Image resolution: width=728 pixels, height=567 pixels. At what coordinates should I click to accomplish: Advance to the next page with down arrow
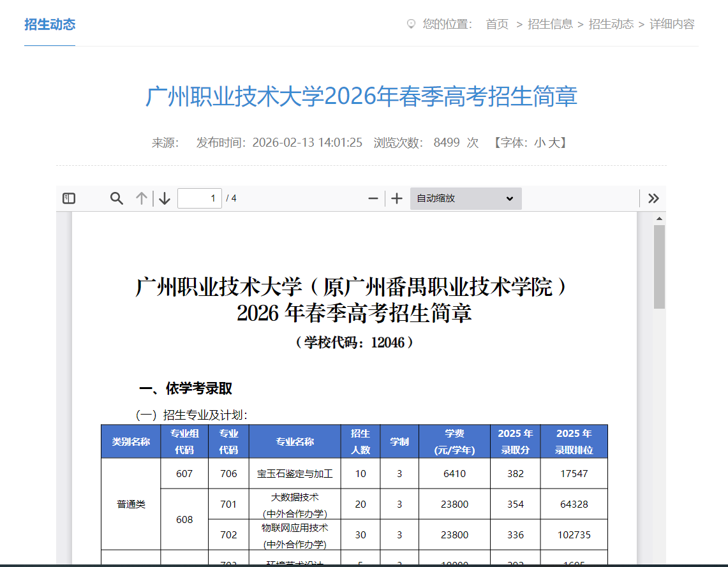pyautogui.click(x=164, y=198)
